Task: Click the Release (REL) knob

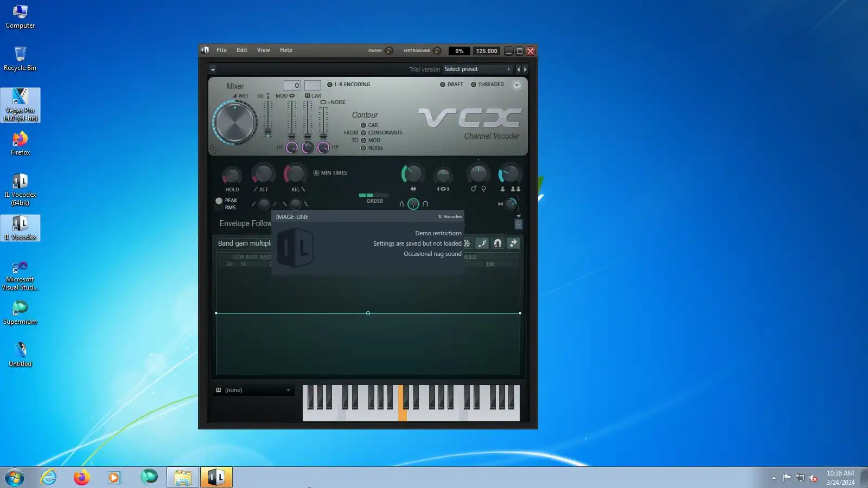Action: click(x=295, y=174)
